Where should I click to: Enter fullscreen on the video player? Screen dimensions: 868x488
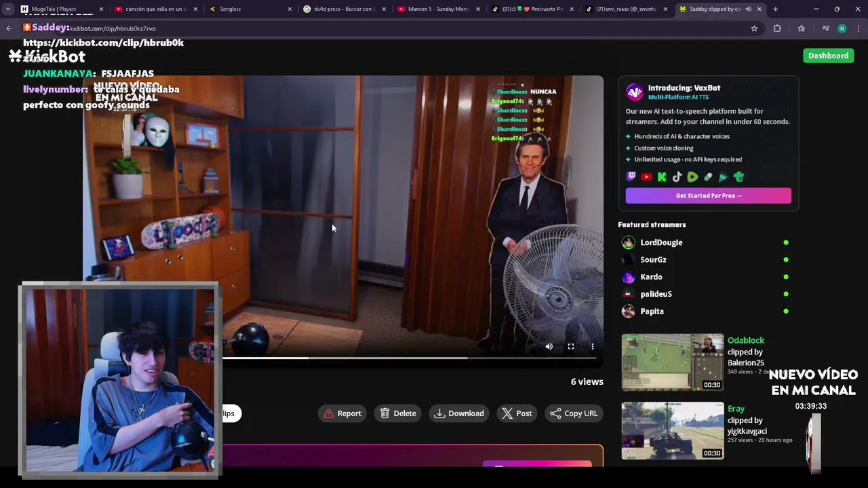tap(571, 346)
